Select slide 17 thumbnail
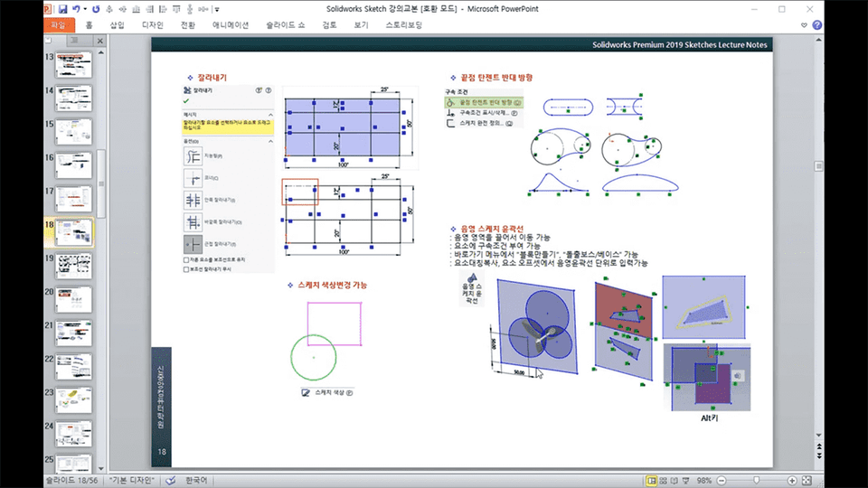868x488 pixels. point(73,199)
